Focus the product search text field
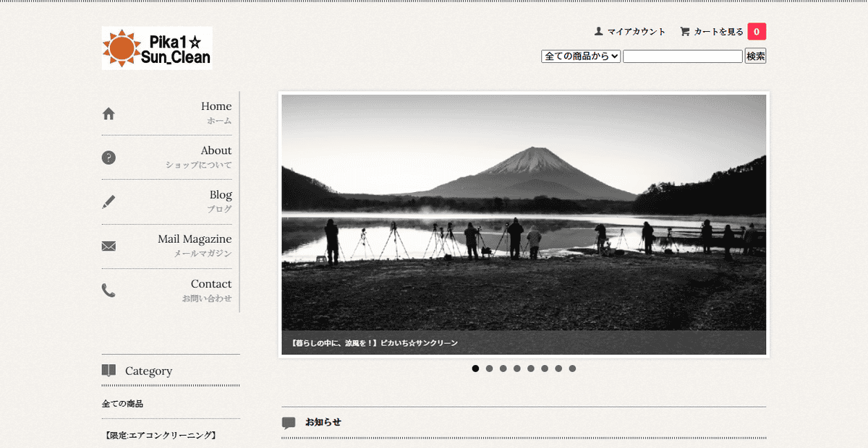This screenshot has width=868, height=448. point(682,56)
